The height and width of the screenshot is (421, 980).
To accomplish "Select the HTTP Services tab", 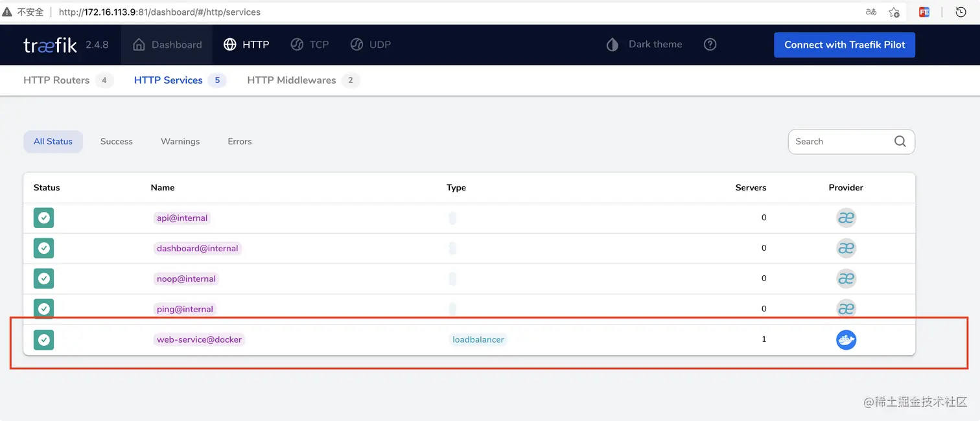I will point(180,80).
